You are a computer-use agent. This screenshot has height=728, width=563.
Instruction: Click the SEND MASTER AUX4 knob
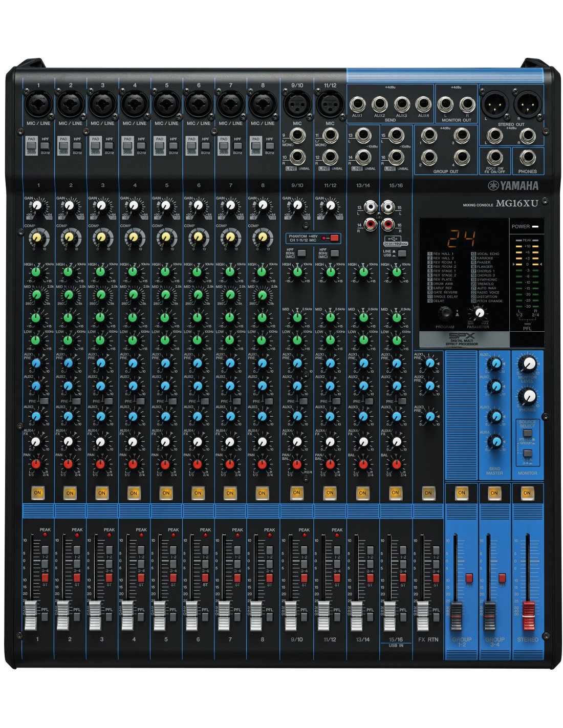tap(494, 441)
